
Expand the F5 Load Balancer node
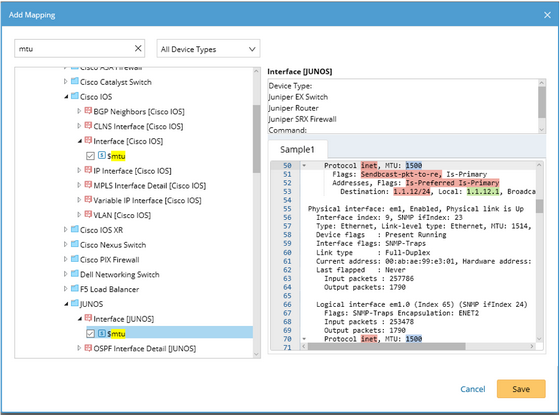click(65, 289)
